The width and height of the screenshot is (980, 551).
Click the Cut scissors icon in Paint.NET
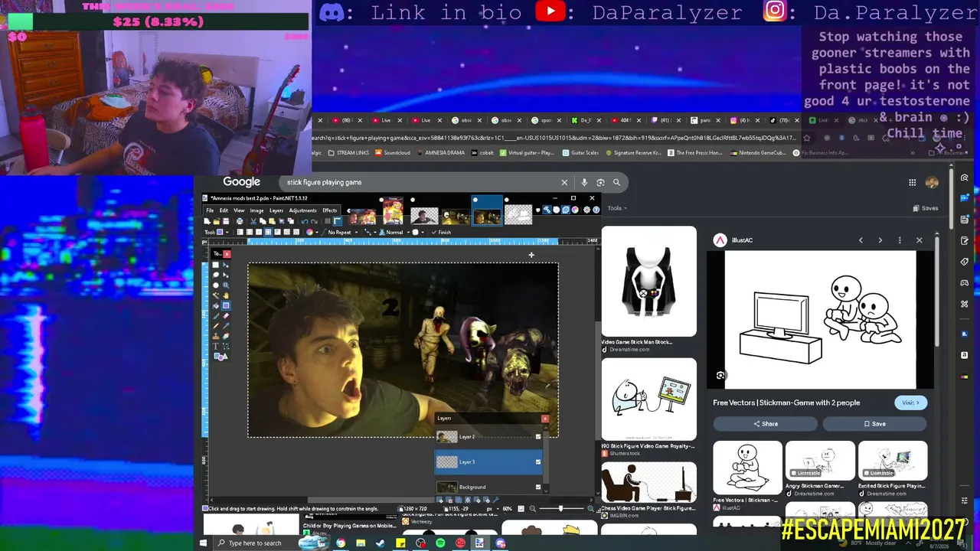[253, 221]
